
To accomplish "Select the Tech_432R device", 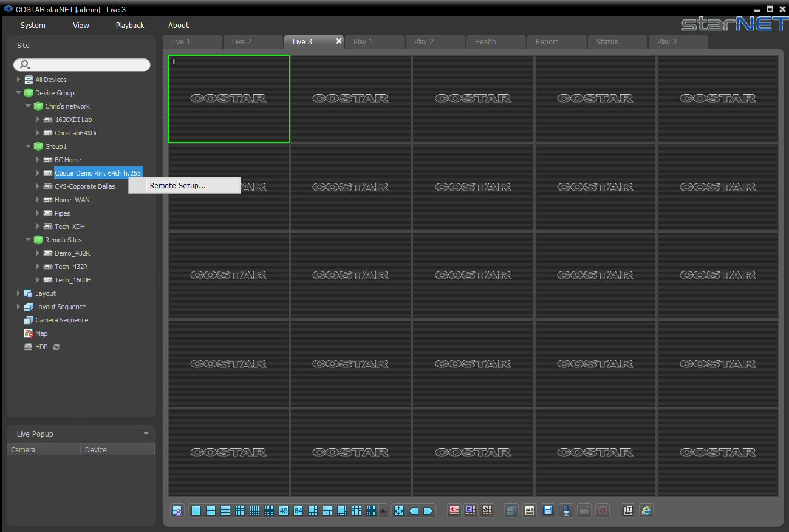I will point(71,267).
